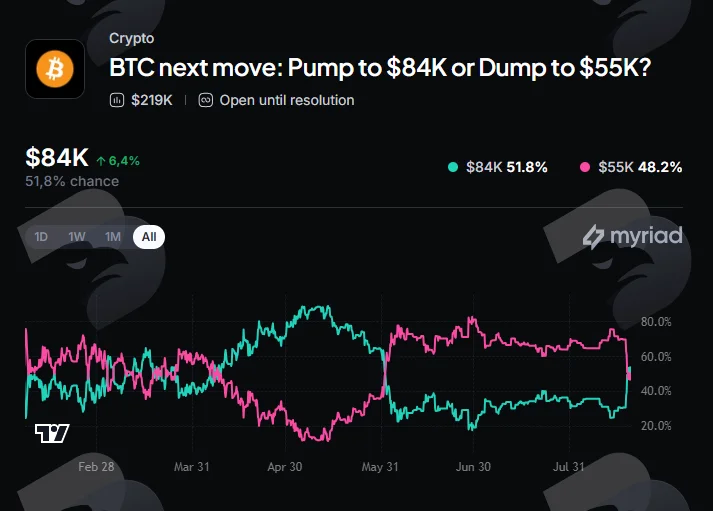
Task: Click the Apr 30 date label
Action: [x=285, y=467]
